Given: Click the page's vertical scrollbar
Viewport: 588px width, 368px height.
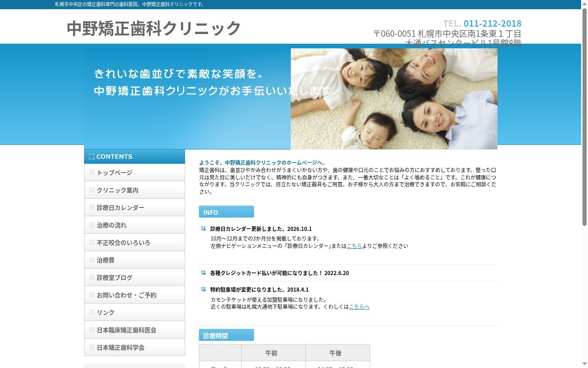Looking at the screenshot, I should coord(584,117).
